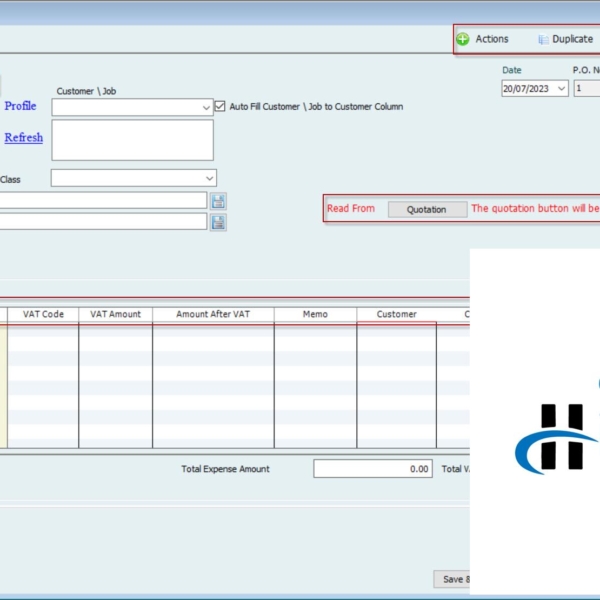Image resolution: width=600 pixels, height=600 pixels.
Task: Click the Refresh link
Action: click(24, 137)
